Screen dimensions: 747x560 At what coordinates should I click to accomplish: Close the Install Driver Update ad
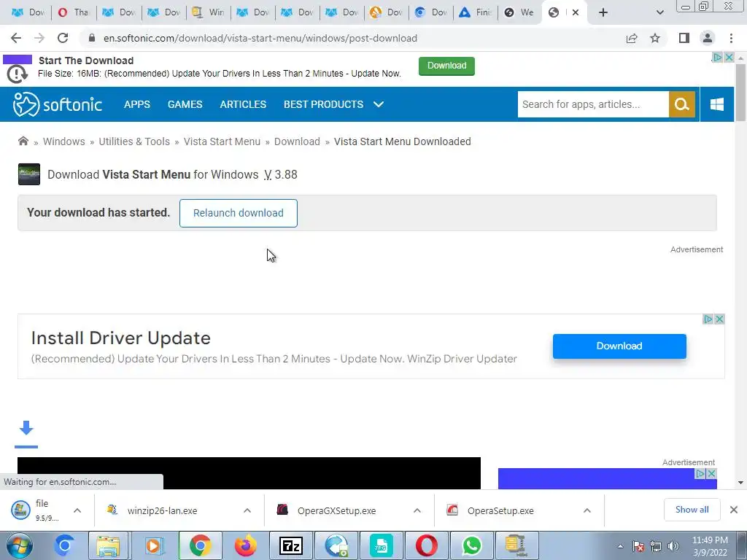pos(720,319)
